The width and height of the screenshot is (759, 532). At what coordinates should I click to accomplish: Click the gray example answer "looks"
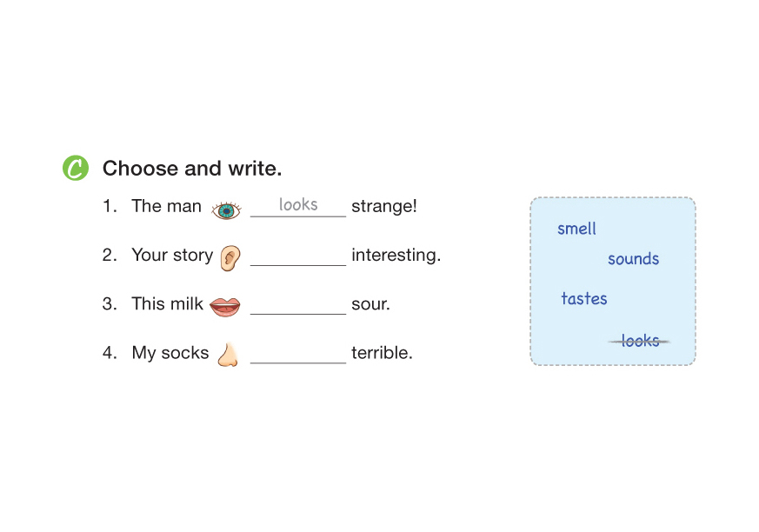[x=298, y=205]
